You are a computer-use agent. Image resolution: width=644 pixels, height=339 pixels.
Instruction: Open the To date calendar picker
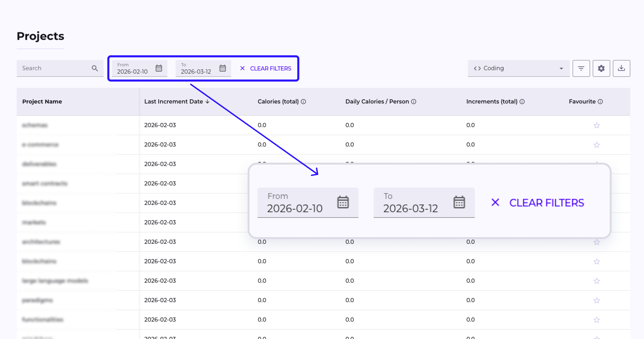tap(222, 68)
